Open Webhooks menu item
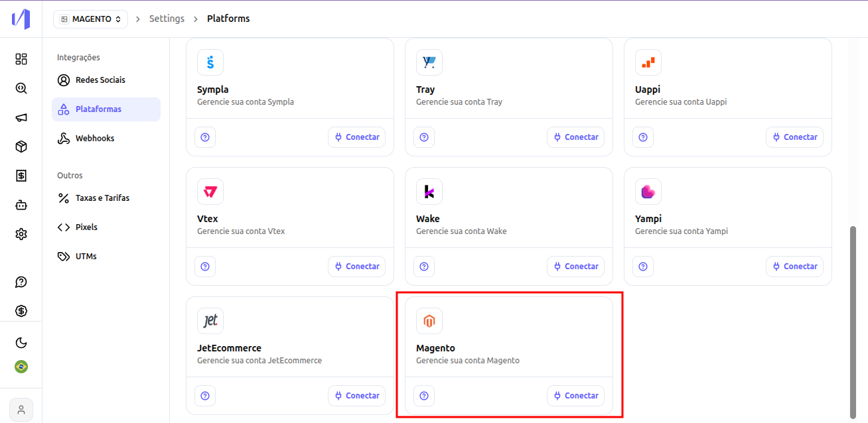868x423 pixels. click(106, 139)
